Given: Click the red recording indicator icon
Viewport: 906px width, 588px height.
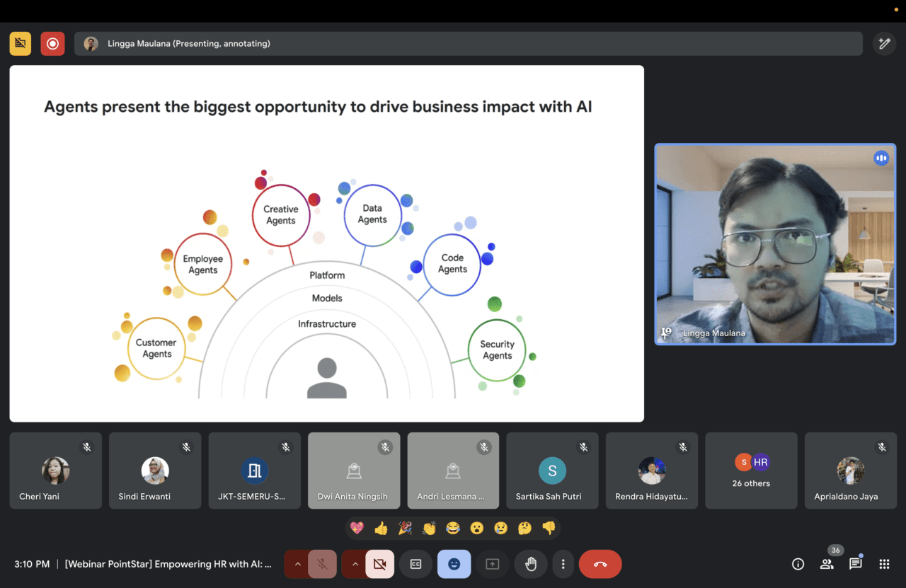Looking at the screenshot, I should [52, 44].
